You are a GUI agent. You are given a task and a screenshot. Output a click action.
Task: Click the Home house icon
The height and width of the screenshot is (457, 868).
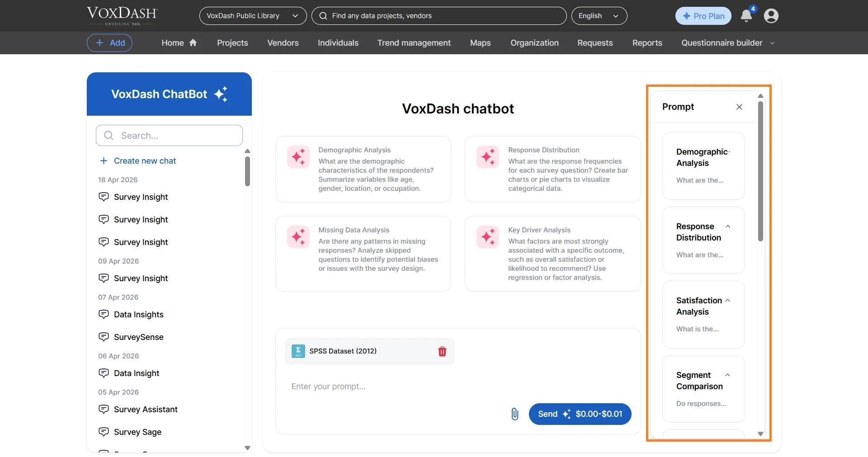193,42
